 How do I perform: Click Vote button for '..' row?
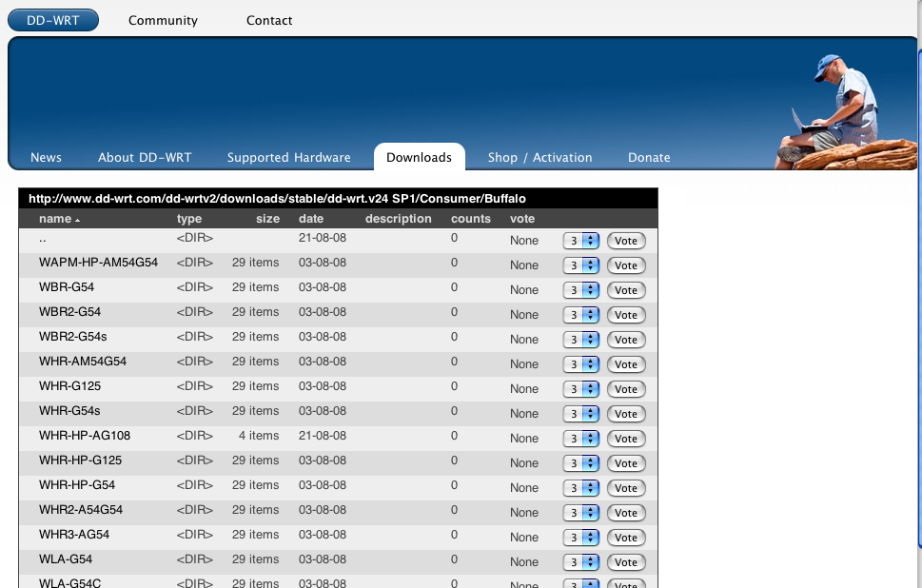[x=626, y=241]
